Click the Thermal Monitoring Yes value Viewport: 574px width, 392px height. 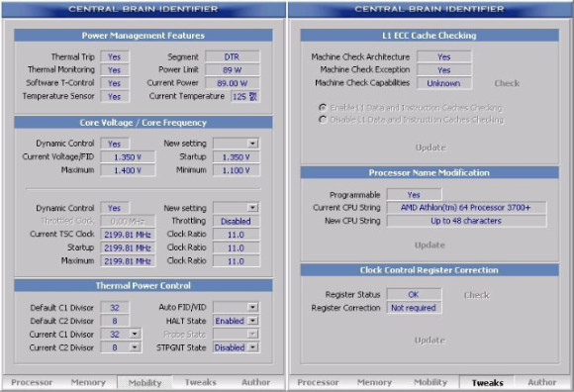click(115, 70)
